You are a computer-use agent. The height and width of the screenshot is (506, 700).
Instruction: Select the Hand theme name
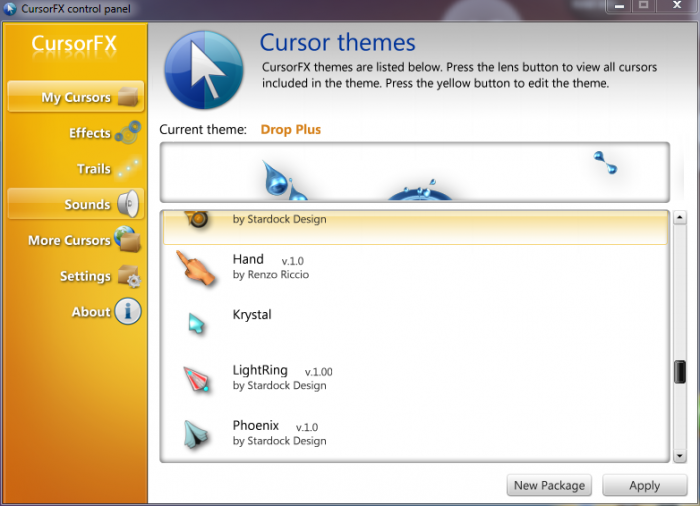coord(248,259)
